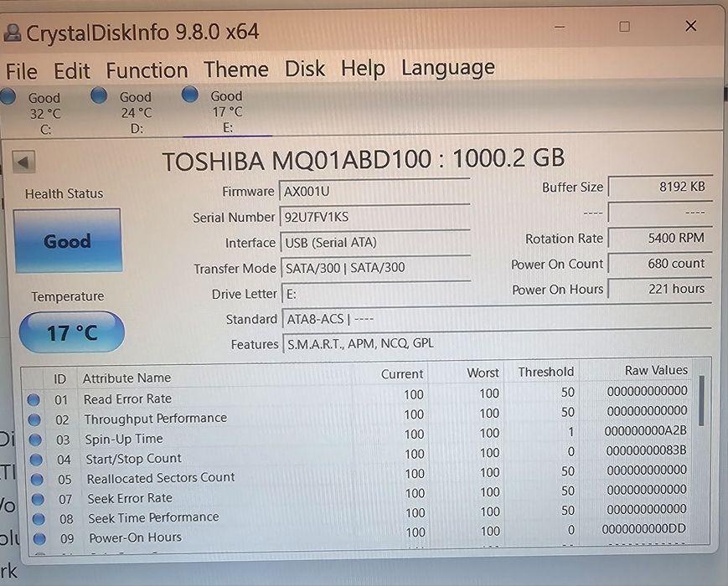Click the Health Status label

click(x=64, y=193)
